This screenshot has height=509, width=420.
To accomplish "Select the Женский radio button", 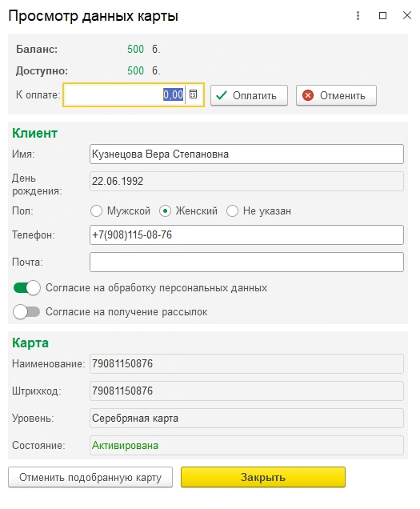I will 166,211.
